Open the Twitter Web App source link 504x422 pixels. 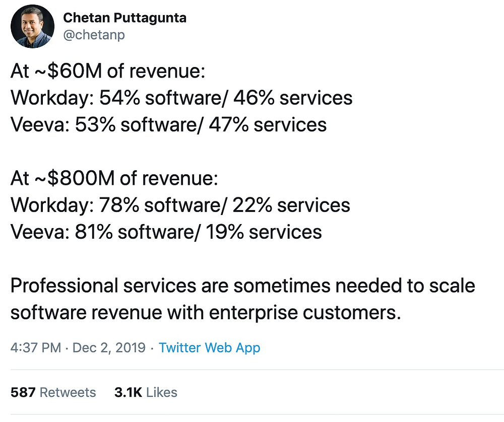click(x=209, y=347)
